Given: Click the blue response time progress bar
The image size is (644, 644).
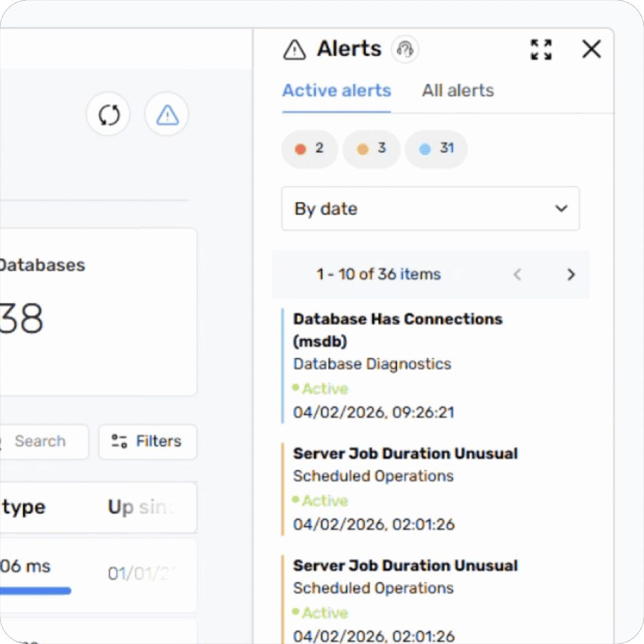Looking at the screenshot, I should [x=35, y=591].
